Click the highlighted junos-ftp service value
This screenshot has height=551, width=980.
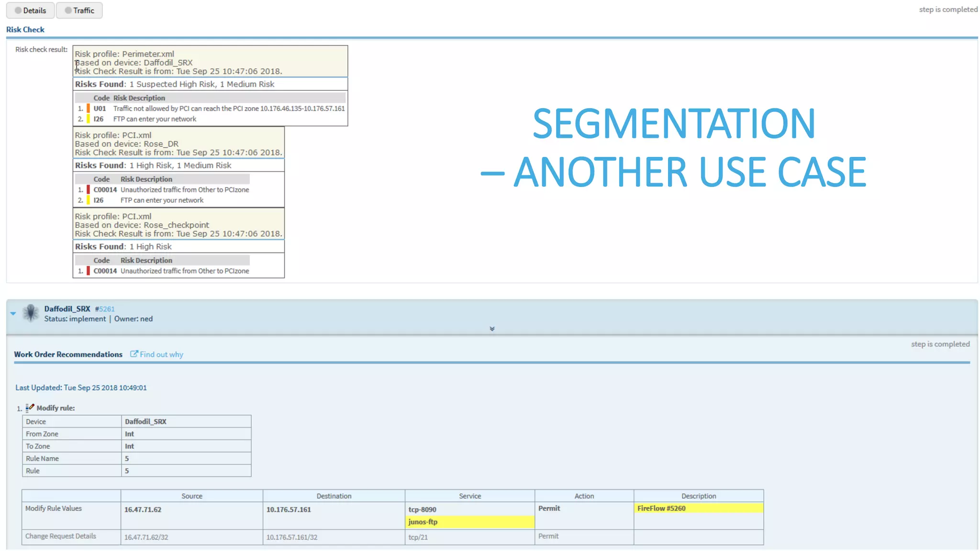point(469,522)
